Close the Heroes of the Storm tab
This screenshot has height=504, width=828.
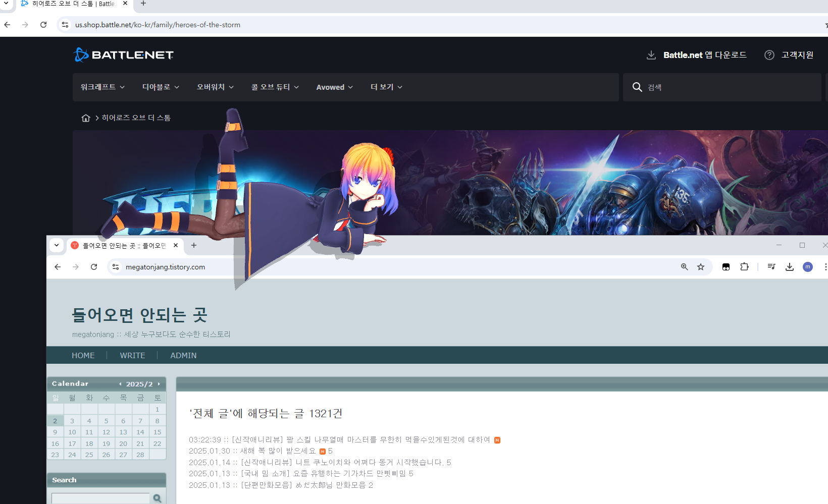pos(125,4)
